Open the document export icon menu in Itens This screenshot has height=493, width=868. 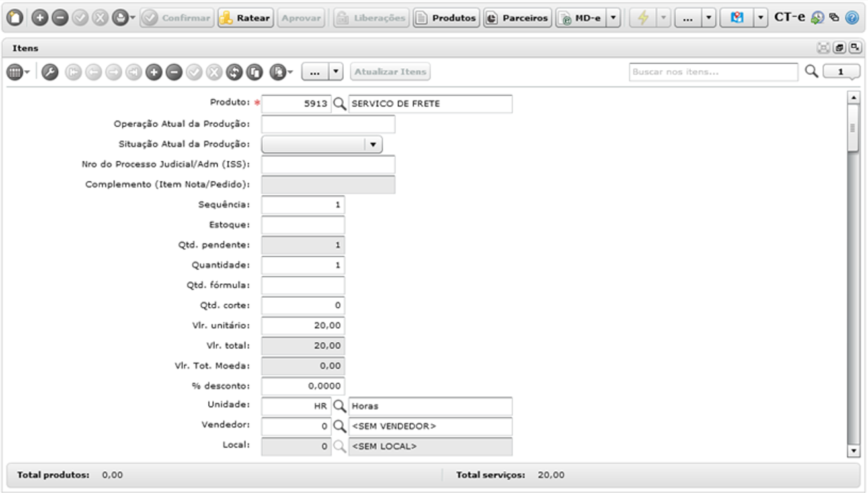[x=281, y=71]
